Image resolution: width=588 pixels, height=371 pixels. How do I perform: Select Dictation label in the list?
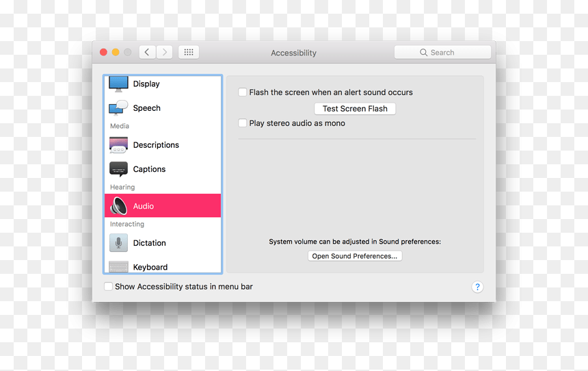[149, 243]
